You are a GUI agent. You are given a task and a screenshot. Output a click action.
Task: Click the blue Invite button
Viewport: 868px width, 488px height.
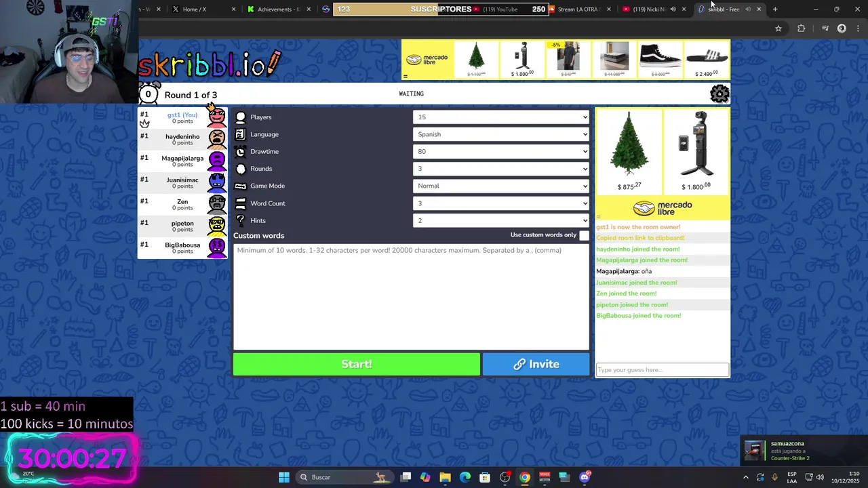[x=536, y=364]
